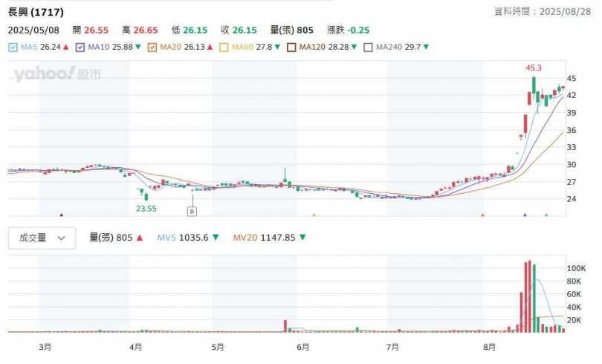The height and width of the screenshot is (364, 602).
Task: Toggle the MA5 moving average checkbox
Action: point(13,48)
